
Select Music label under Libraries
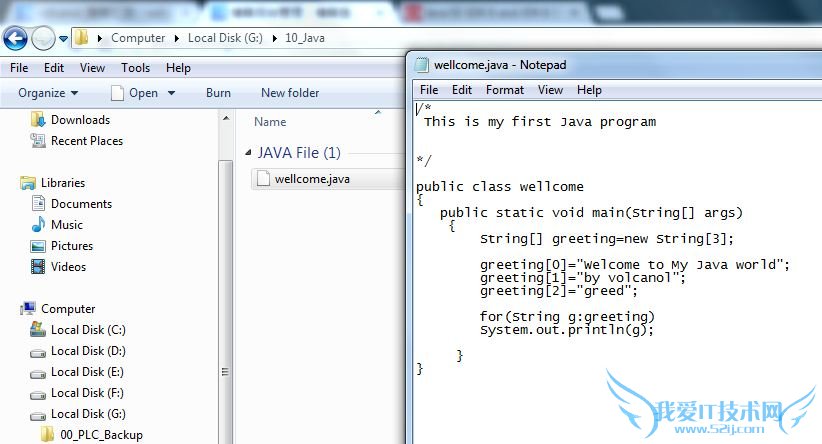[x=67, y=225]
